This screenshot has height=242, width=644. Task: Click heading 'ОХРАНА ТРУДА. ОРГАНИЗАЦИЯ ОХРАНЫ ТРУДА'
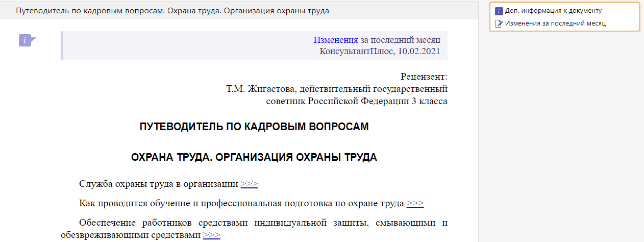click(x=254, y=157)
